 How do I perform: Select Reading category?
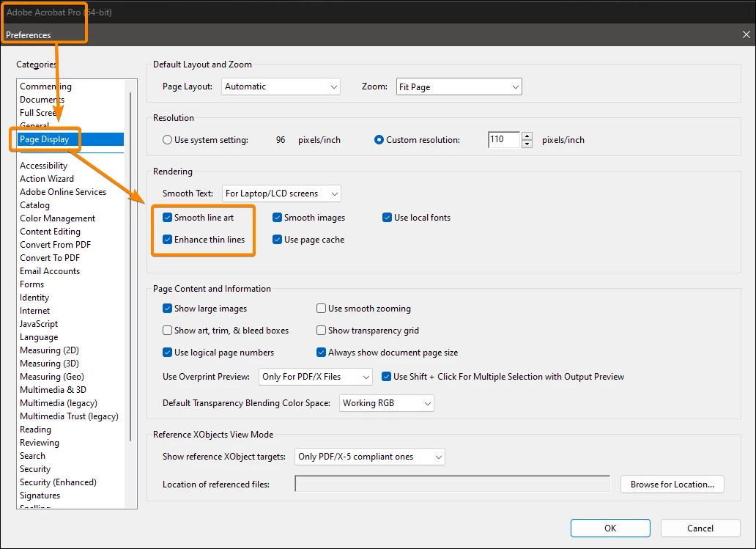(35, 430)
